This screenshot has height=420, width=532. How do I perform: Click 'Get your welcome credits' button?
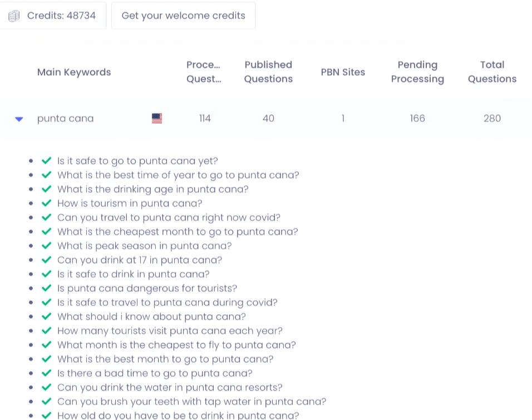point(183,16)
